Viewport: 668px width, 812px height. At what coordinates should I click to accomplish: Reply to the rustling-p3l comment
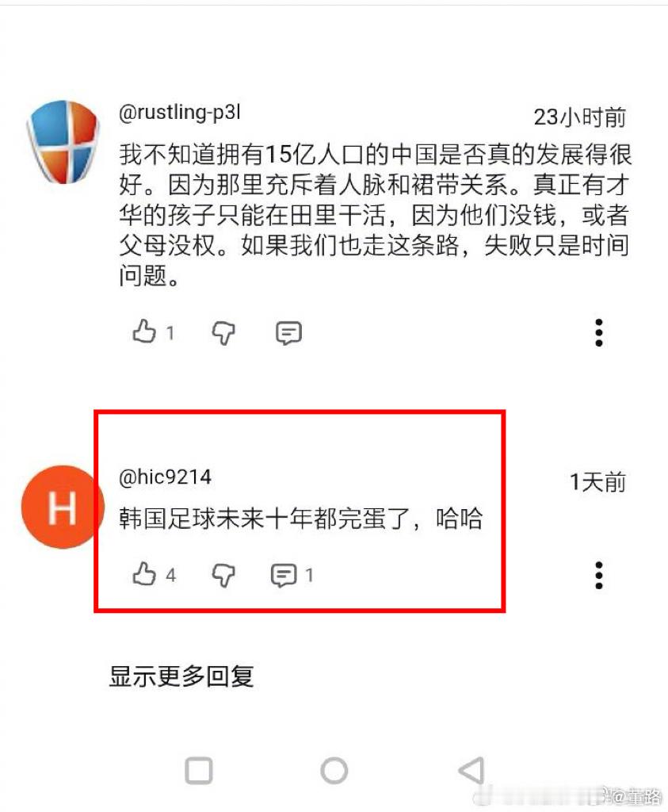pos(288,333)
